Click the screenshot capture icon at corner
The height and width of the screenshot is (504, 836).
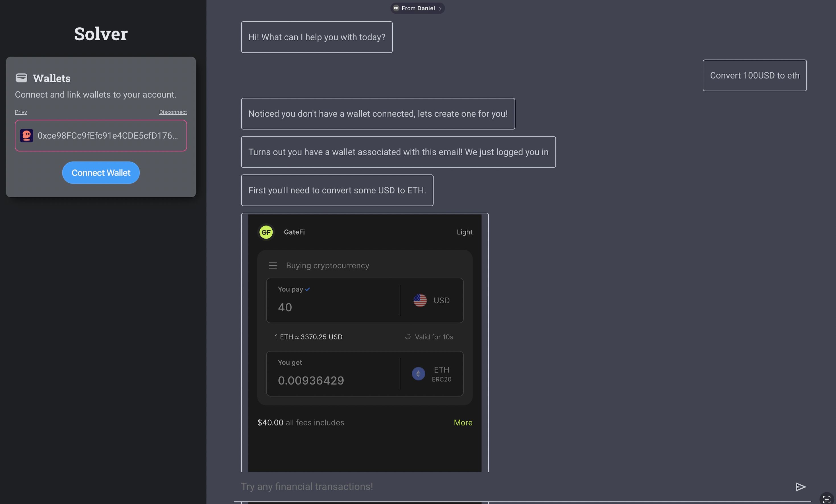pos(827,499)
